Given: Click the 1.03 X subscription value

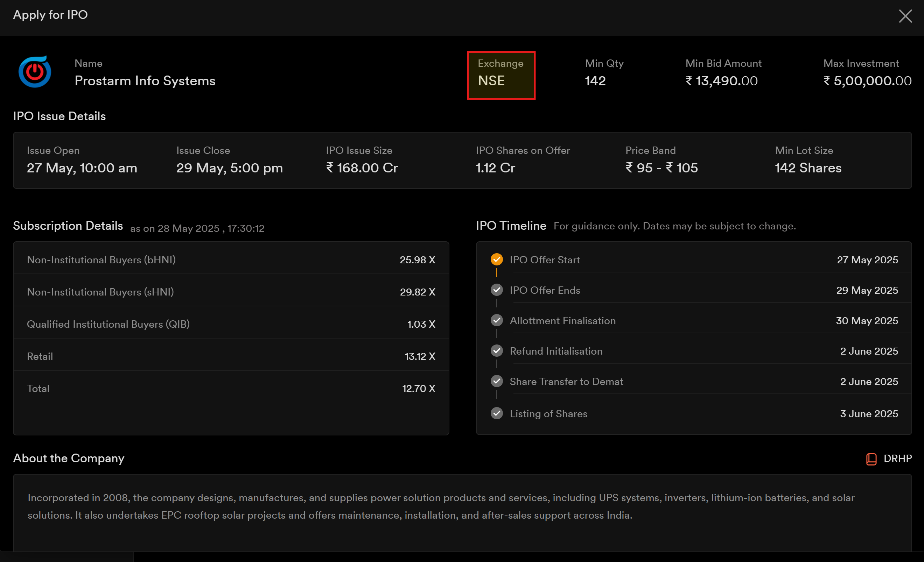Looking at the screenshot, I should coord(421,324).
